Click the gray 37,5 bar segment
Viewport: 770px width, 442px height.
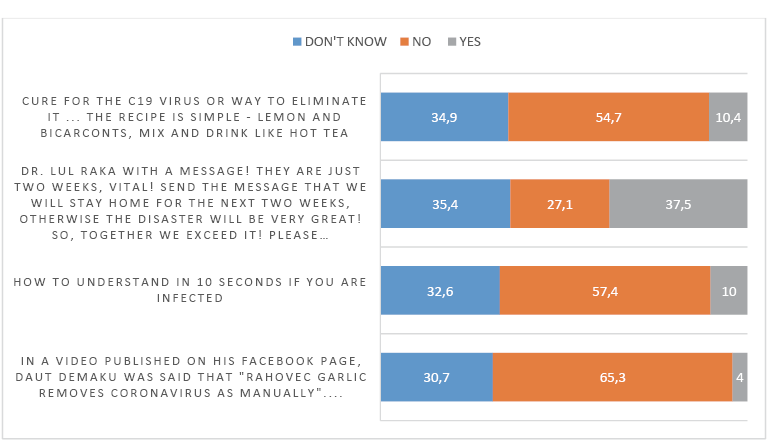coord(678,206)
